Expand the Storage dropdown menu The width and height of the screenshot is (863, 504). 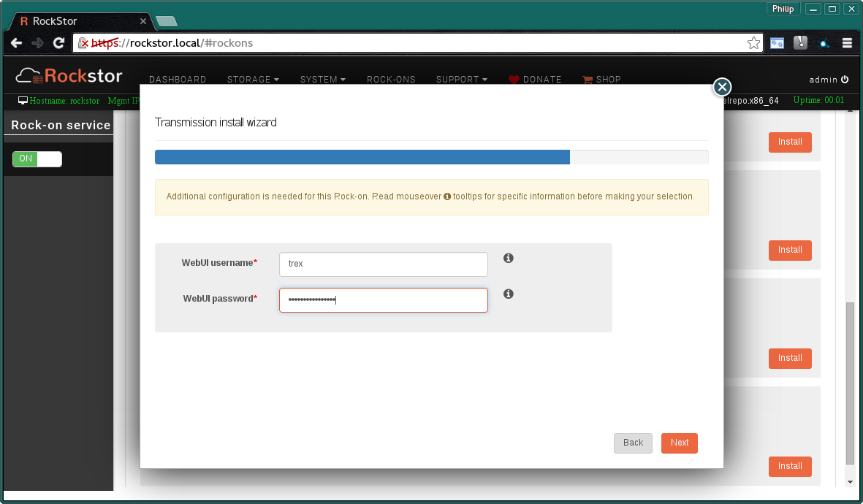click(253, 79)
